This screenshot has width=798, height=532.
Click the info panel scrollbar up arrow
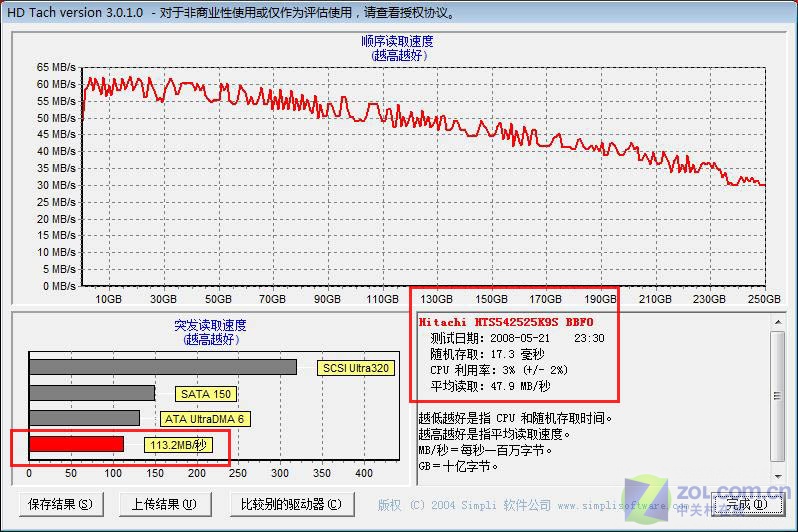pos(778,322)
